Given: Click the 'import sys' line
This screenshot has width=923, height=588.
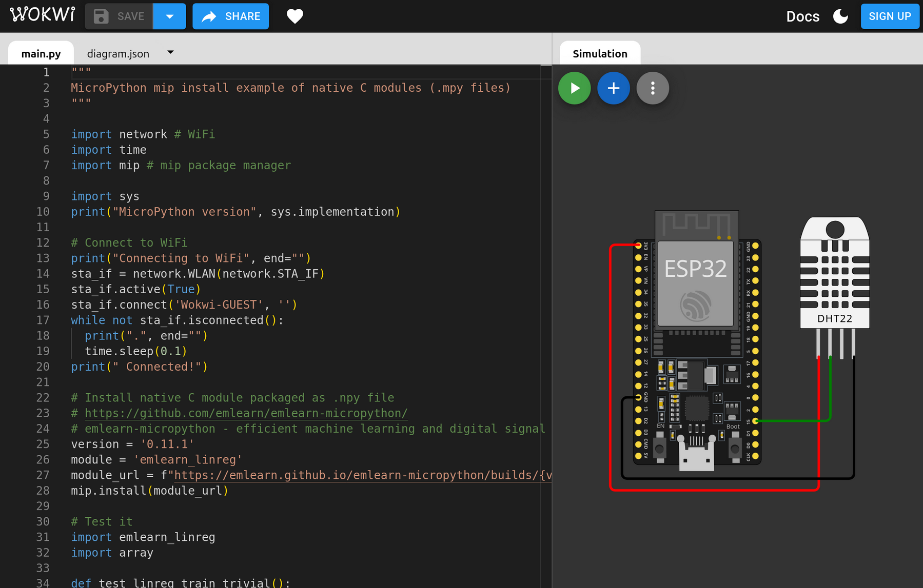Looking at the screenshot, I should (105, 196).
